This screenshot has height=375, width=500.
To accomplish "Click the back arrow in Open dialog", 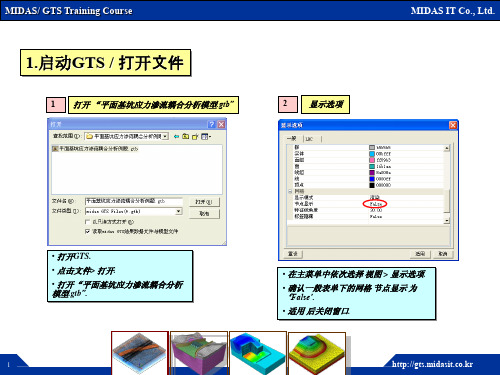I will [176, 136].
